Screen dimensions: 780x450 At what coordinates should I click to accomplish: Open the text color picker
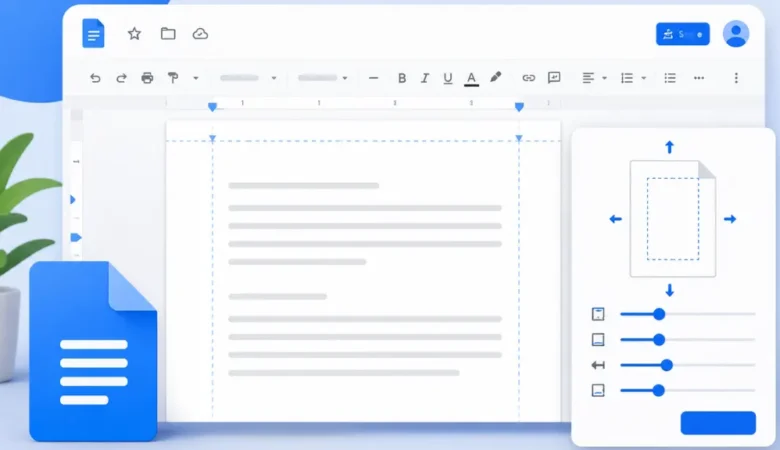471,79
